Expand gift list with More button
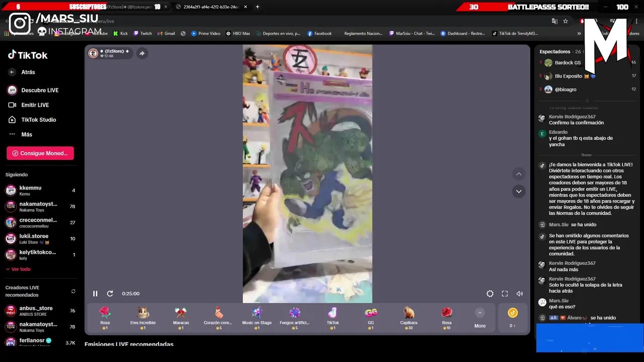644x362 pixels. 480,319
